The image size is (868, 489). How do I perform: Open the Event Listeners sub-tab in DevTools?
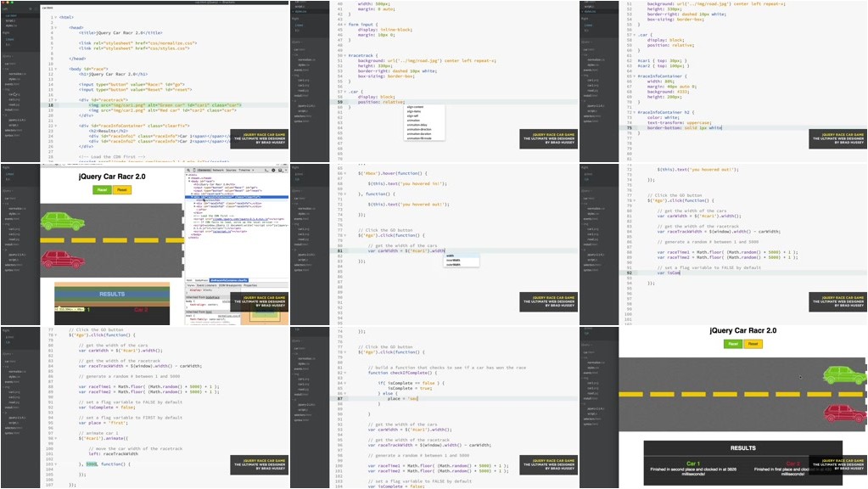[206, 285]
